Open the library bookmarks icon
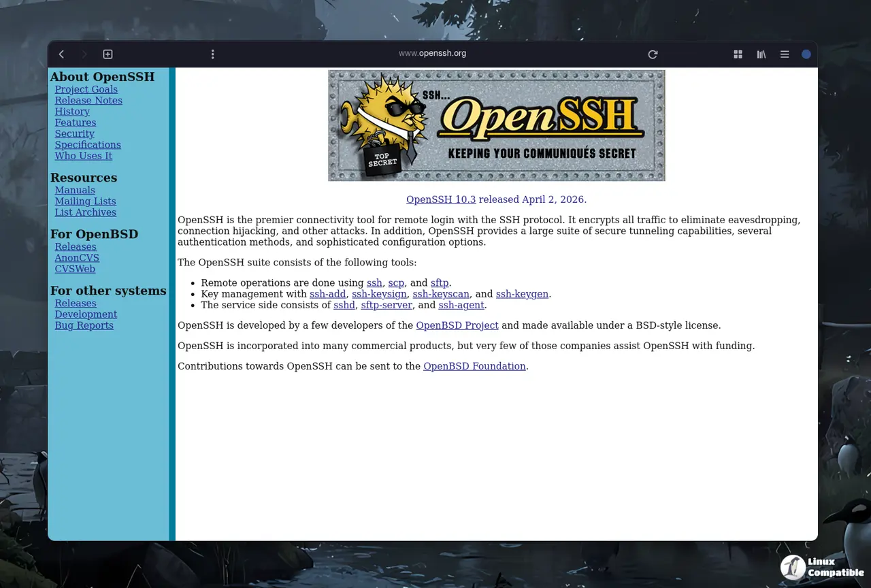Screen dimensions: 871x588 coord(761,54)
